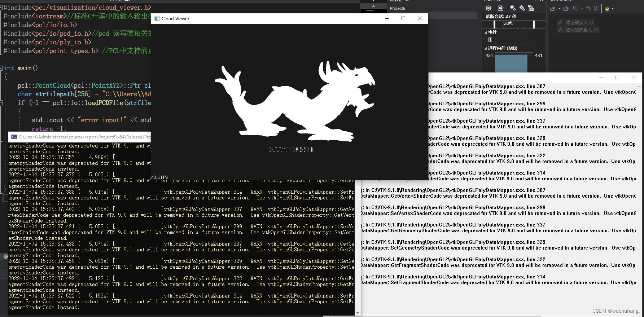Click the console title path C:\Users\Administrator
Screen dimensions: 644x317
point(85,137)
